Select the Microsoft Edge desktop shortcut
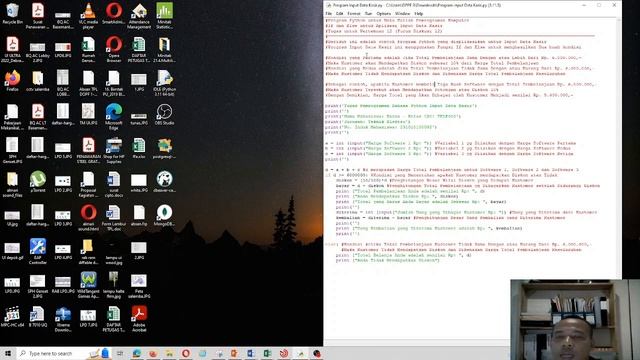Viewport: 640px width, 360px height. click(x=113, y=117)
